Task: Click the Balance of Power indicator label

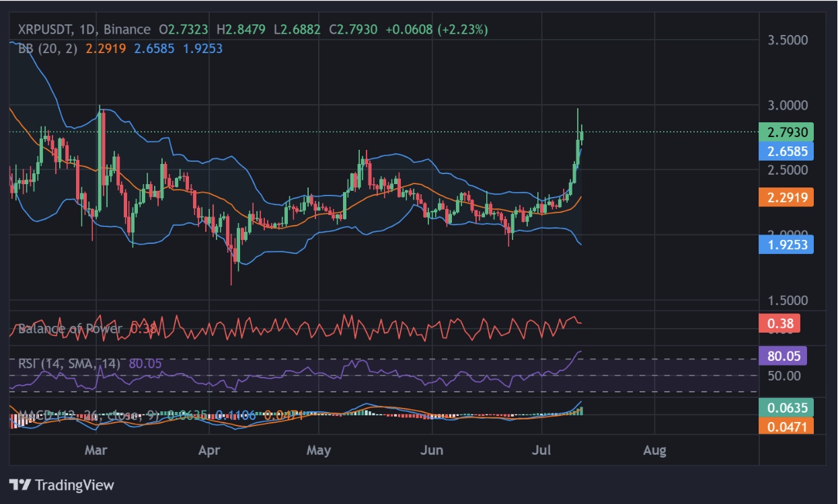Action: pos(70,329)
